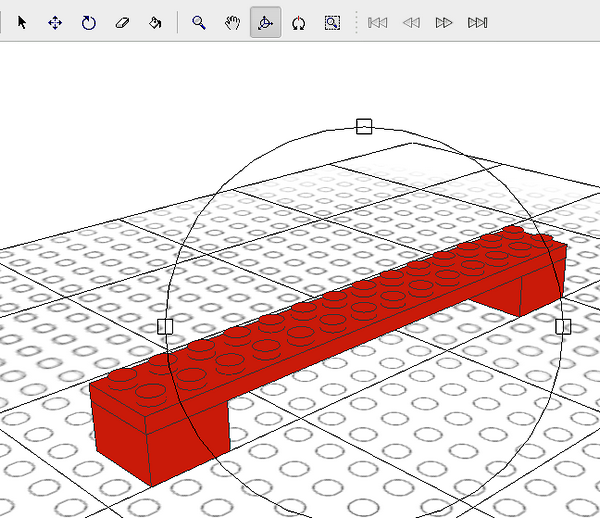
Task: Choose the Zoom magnifier tool
Action: tap(199, 23)
